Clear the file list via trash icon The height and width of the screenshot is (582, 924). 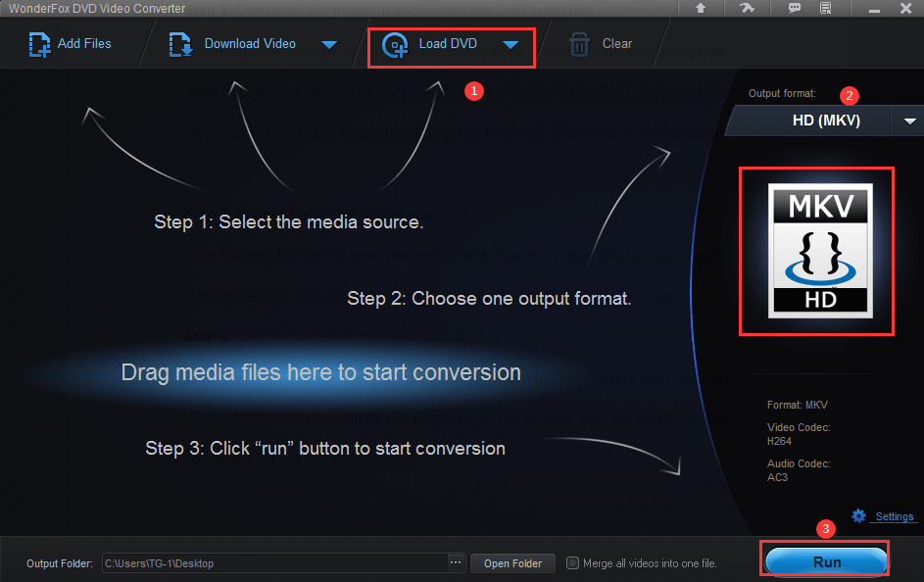[x=579, y=44]
